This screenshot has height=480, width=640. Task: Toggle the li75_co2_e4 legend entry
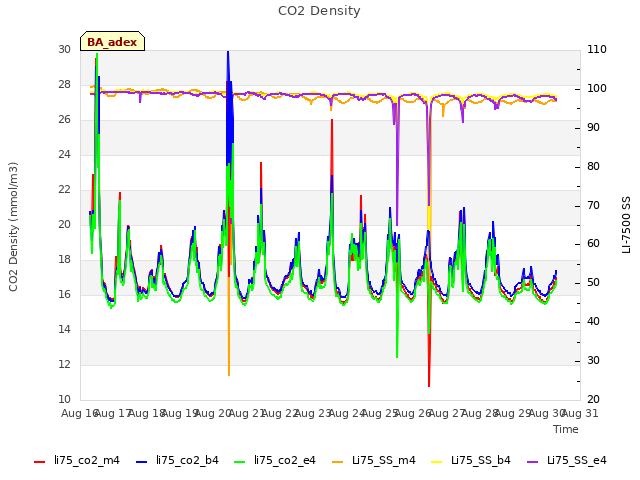coord(275,461)
